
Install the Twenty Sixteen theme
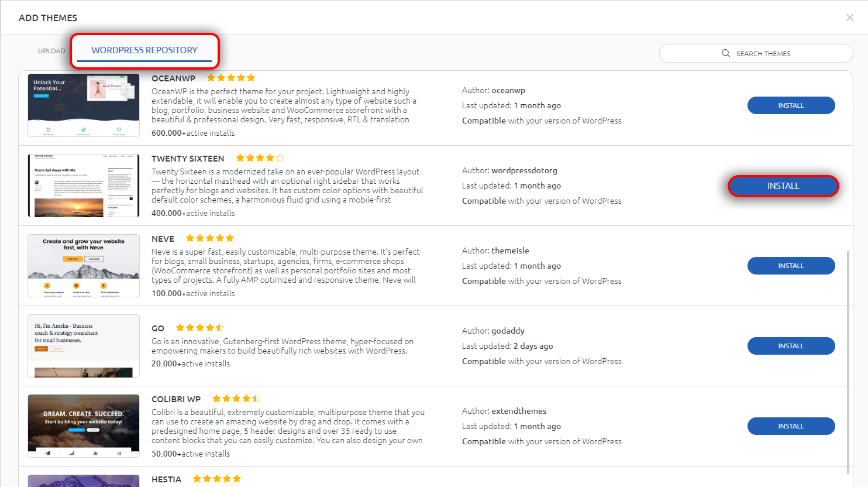783,186
